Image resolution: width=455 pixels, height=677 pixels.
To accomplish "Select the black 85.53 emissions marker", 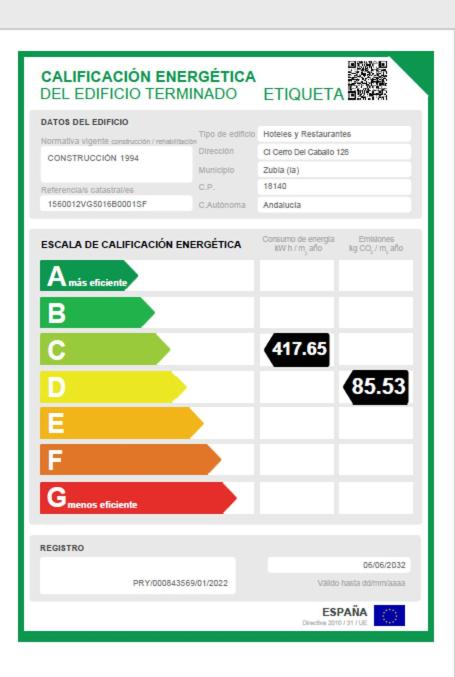I will click(376, 387).
